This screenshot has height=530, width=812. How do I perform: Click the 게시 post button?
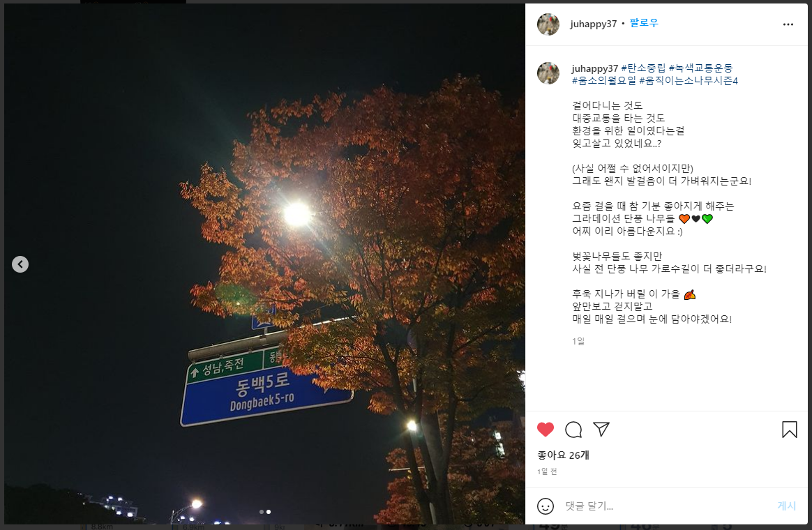786,506
